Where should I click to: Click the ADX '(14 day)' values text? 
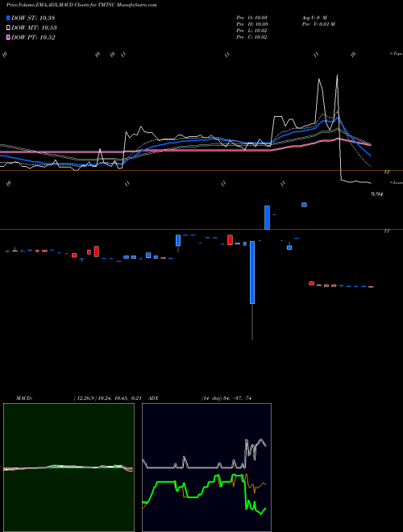(226, 398)
